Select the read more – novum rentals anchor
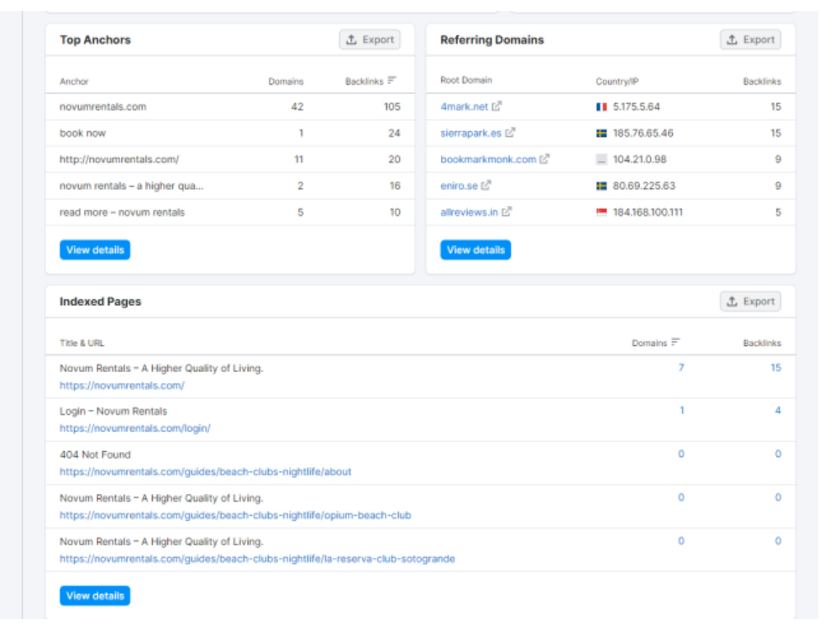This screenshot has height=630, width=840. (x=122, y=213)
